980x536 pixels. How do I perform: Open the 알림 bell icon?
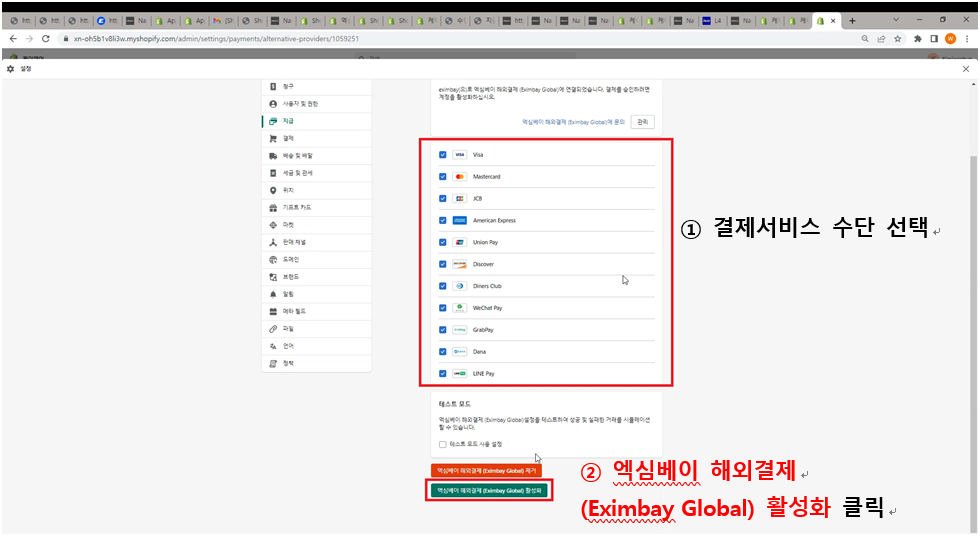273,294
